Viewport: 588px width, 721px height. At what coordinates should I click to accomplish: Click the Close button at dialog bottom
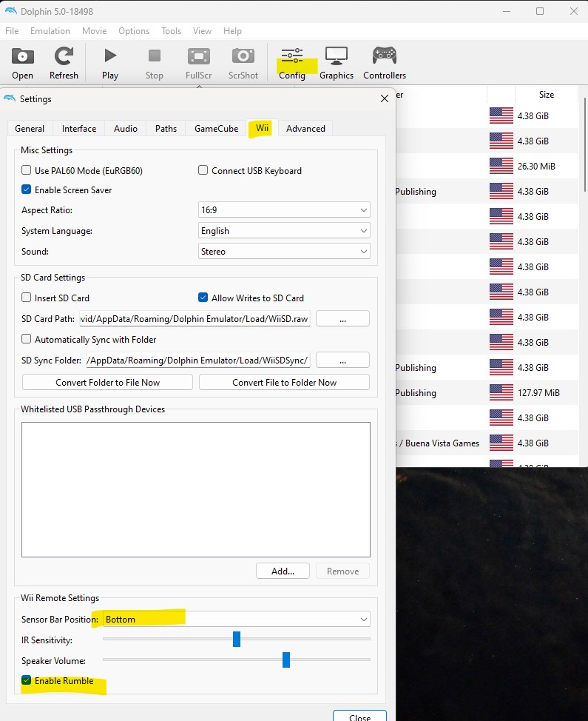(359, 717)
